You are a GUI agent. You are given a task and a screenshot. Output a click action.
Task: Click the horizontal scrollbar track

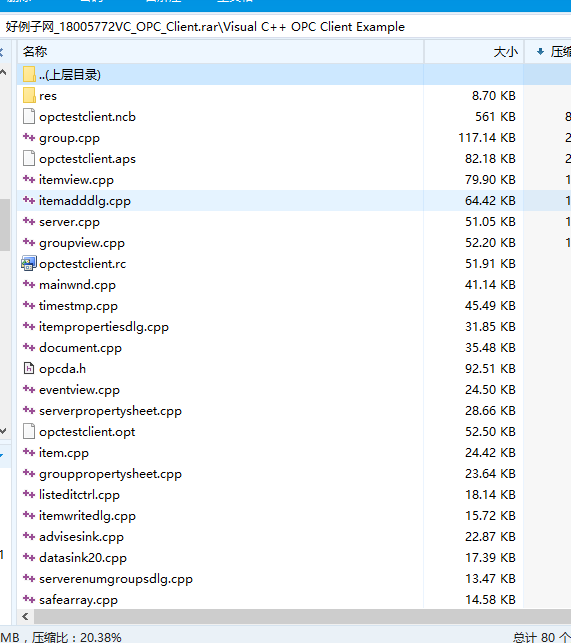click(302, 616)
